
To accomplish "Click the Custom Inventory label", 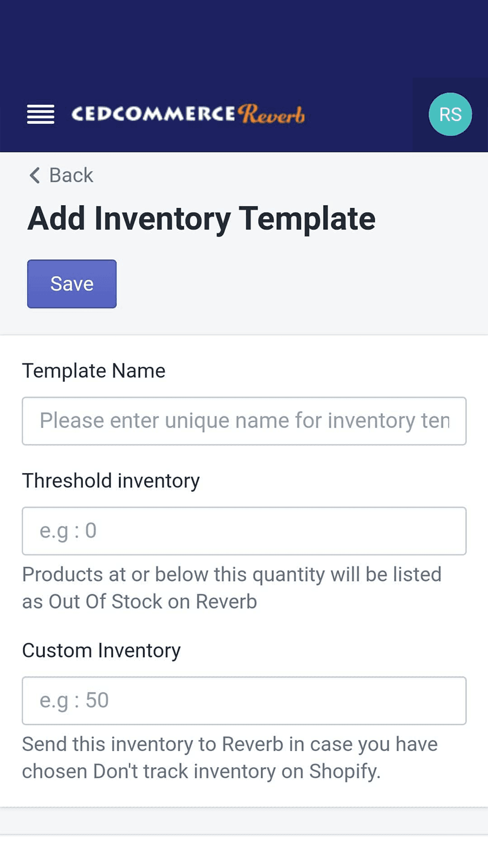I will (x=101, y=650).
